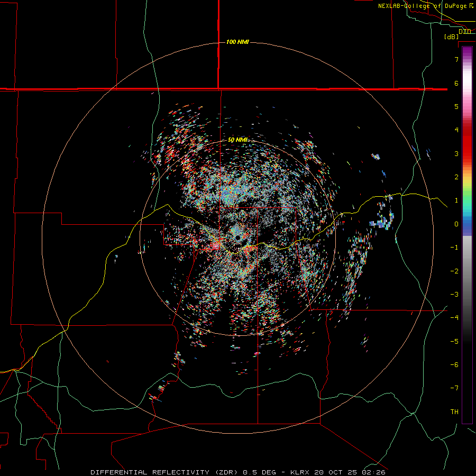Click the black radar site dot at center
Viewport: 476px width, 476px height.
pyautogui.click(x=237, y=237)
